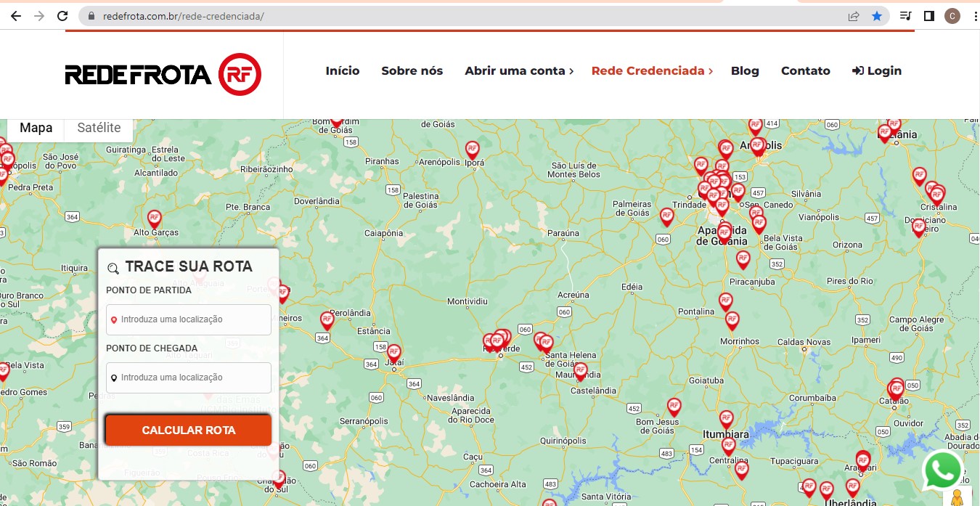Open the Chrome profile avatar
980x506 pixels.
click(952, 16)
